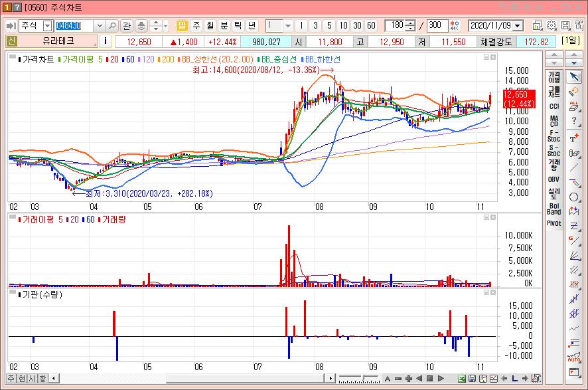588x390 pixels.
Task: Open the 주 tab at bottom left
Action: coord(11,378)
